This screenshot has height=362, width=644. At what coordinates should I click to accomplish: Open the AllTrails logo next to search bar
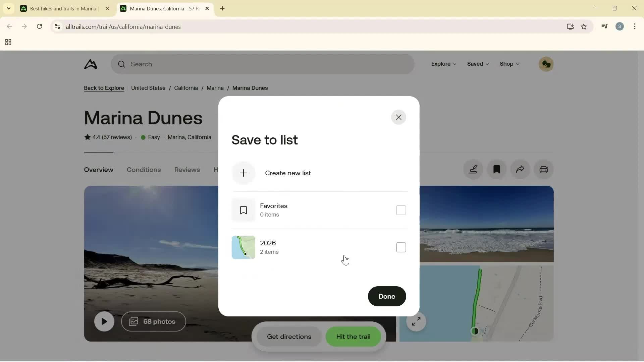point(90,64)
